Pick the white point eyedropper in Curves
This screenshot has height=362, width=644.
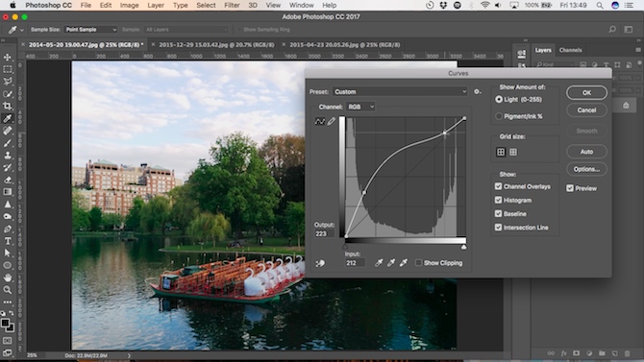[404, 263]
